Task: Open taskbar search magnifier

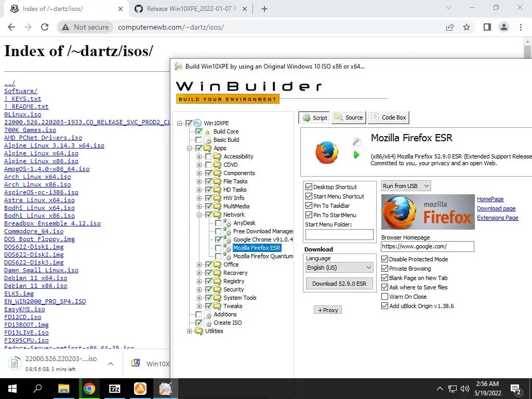Action: pyautogui.click(x=37, y=389)
